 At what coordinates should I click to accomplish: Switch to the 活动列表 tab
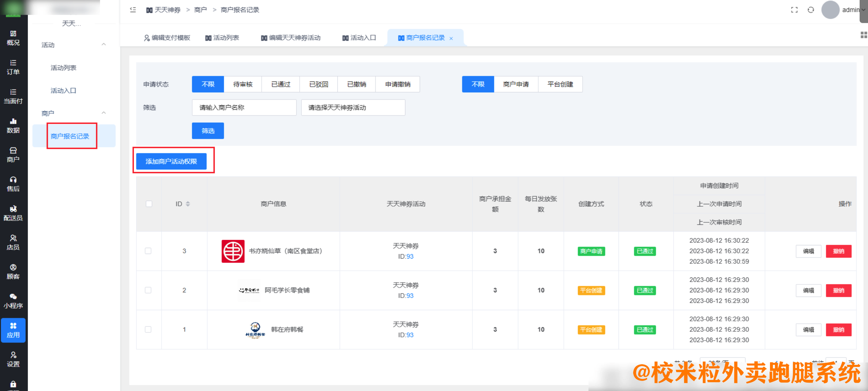coord(222,38)
